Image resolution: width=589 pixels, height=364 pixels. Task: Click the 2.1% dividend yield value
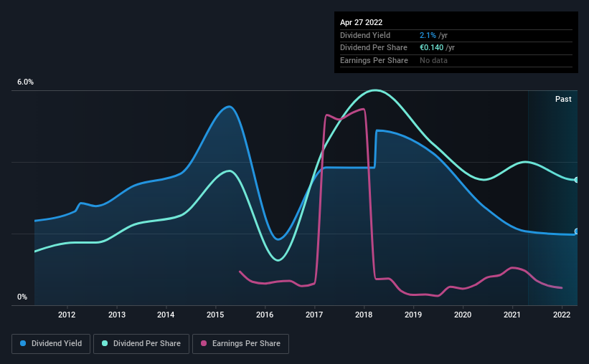[x=428, y=35]
